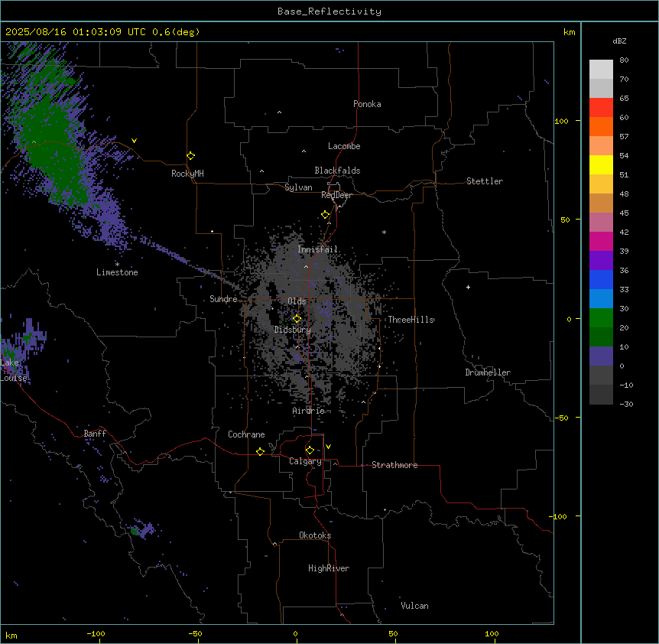
Task: Click the yellow marker above Didsbury
Action: (x=297, y=319)
